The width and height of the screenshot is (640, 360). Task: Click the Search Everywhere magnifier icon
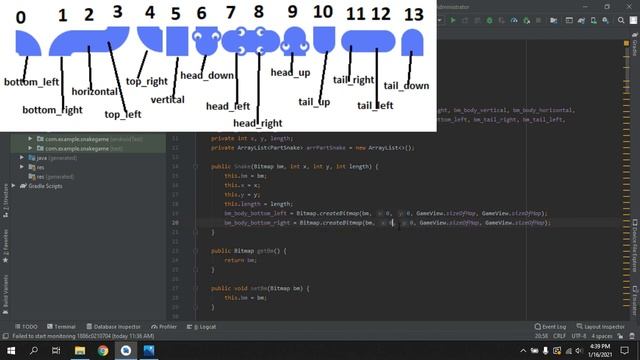click(x=621, y=20)
